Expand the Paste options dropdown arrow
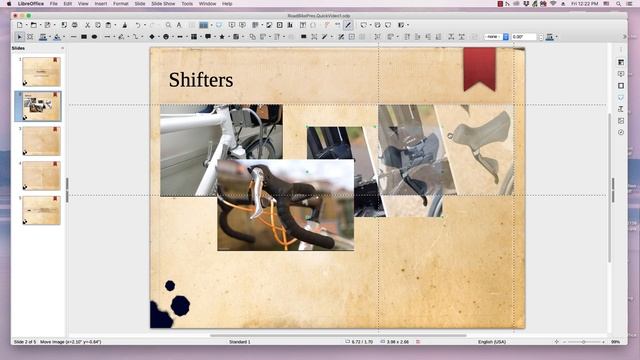 click(115, 25)
